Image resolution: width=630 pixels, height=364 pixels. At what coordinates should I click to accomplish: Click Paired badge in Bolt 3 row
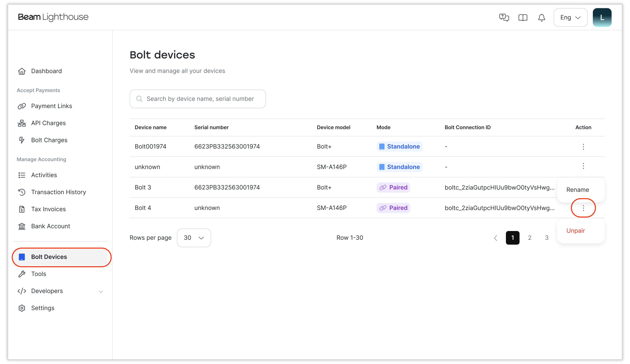point(393,187)
